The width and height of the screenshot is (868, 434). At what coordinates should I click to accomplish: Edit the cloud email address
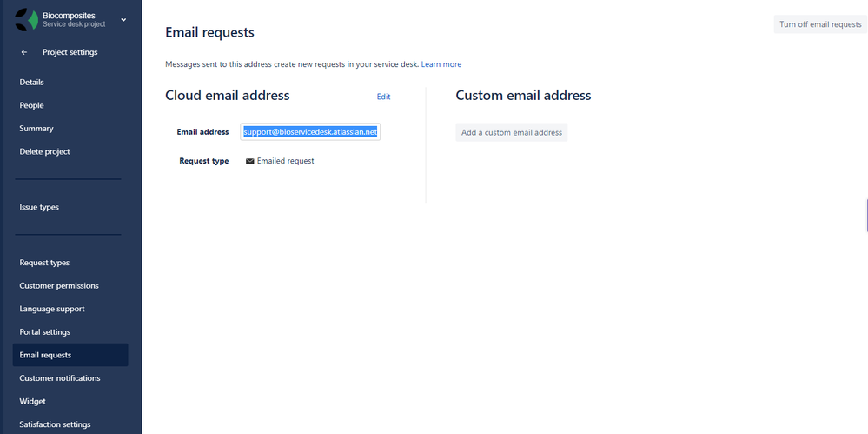click(384, 97)
